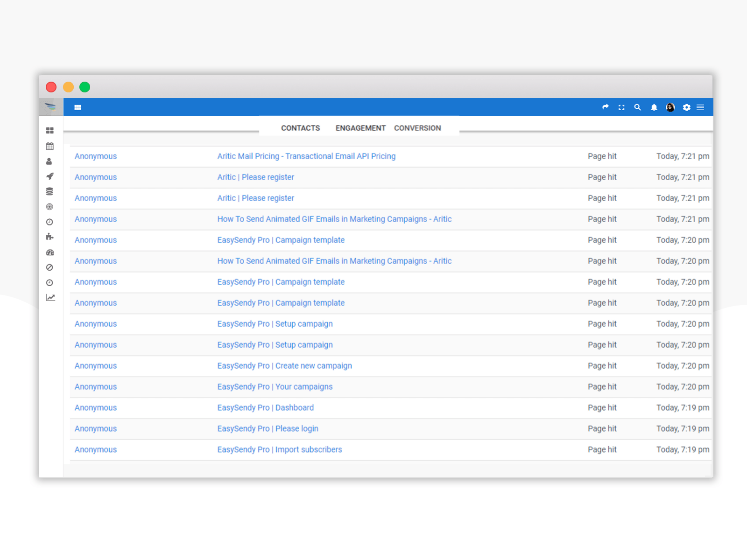Open the user avatar profile menu
747x560 pixels.
pyautogui.click(x=670, y=107)
